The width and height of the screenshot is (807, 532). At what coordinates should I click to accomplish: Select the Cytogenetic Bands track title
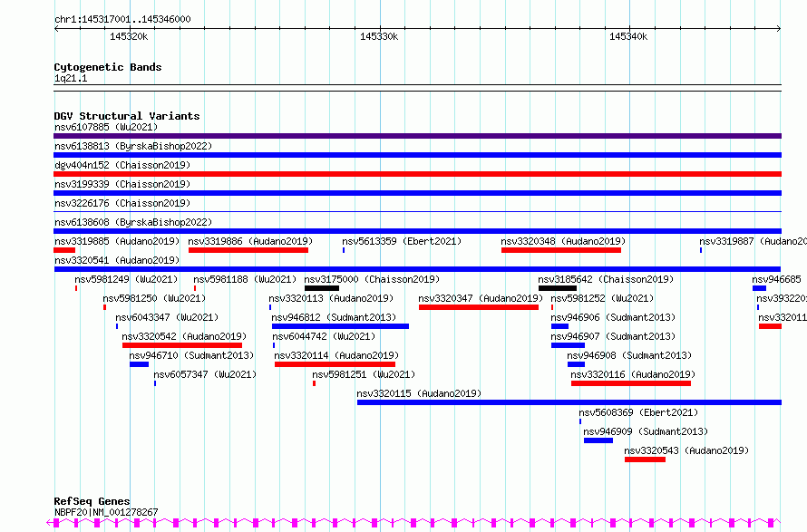(108, 67)
